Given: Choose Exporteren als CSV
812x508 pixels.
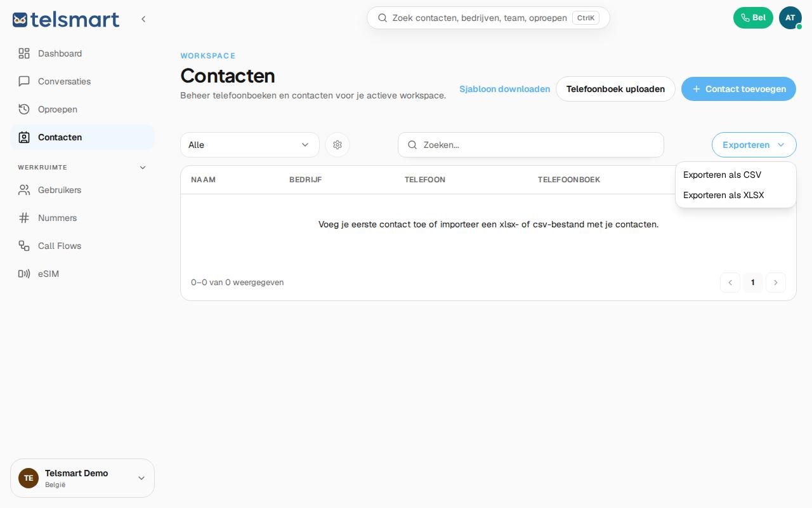Looking at the screenshot, I should 735,175.
